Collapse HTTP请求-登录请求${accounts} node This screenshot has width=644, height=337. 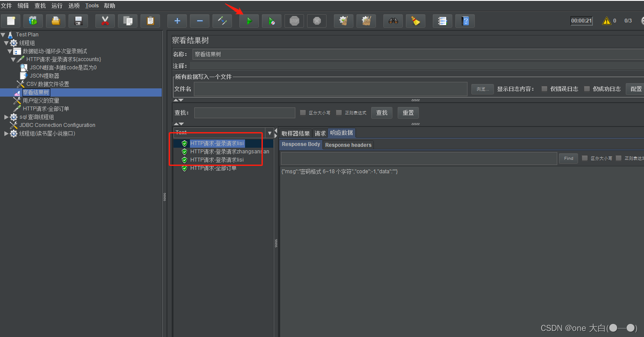point(13,59)
